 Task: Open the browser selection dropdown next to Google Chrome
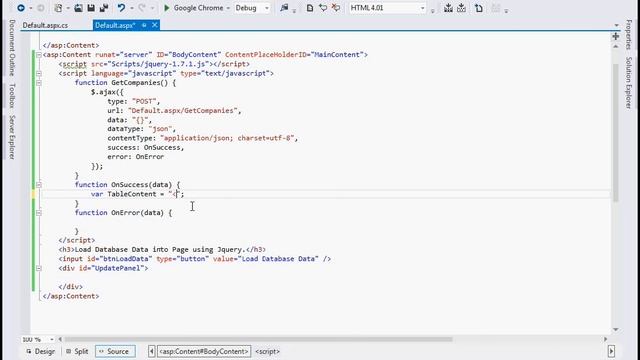click(x=228, y=8)
